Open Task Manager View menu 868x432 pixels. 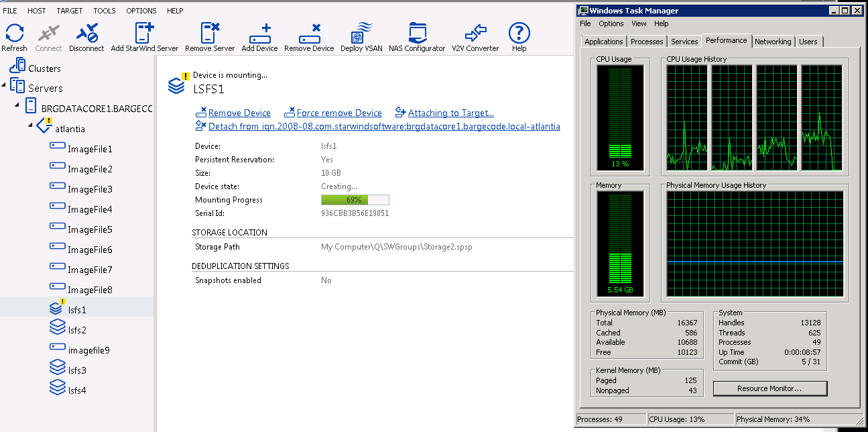pos(639,23)
